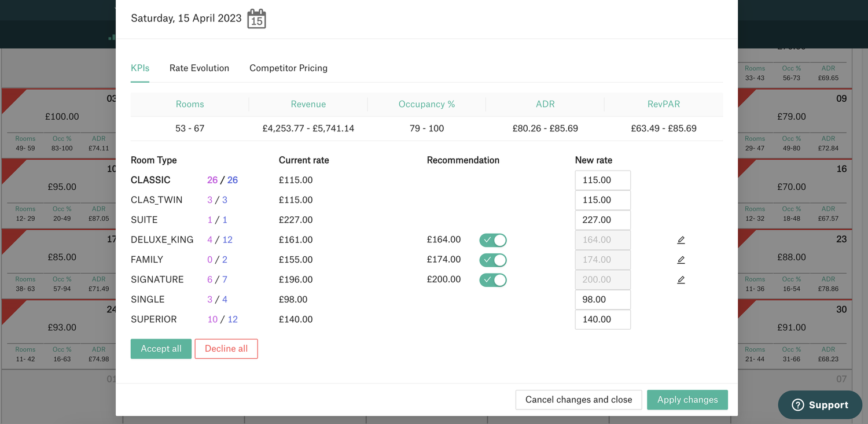Click the SINGLE new rate field
The image size is (868, 424).
[x=602, y=299]
